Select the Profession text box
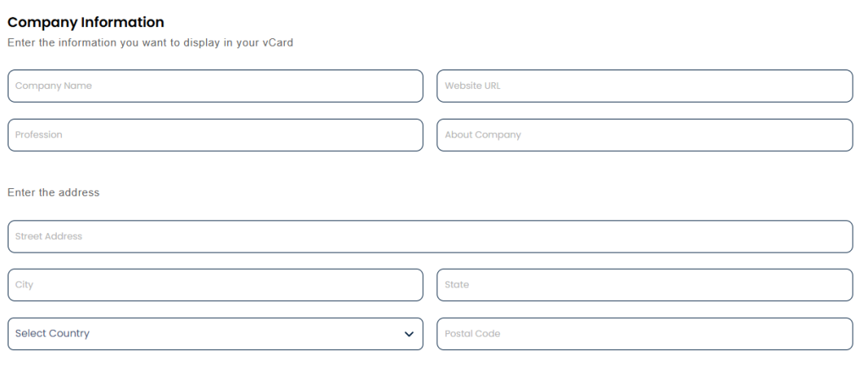The width and height of the screenshot is (868, 373). (215, 135)
